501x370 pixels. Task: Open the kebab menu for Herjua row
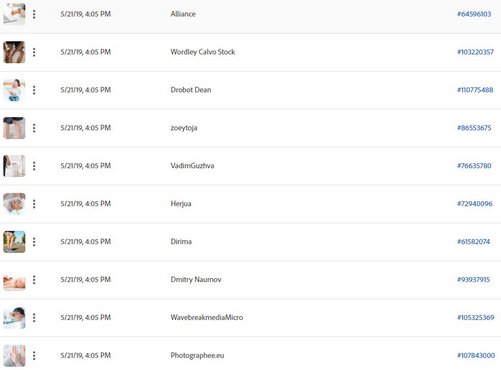click(34, 204)
